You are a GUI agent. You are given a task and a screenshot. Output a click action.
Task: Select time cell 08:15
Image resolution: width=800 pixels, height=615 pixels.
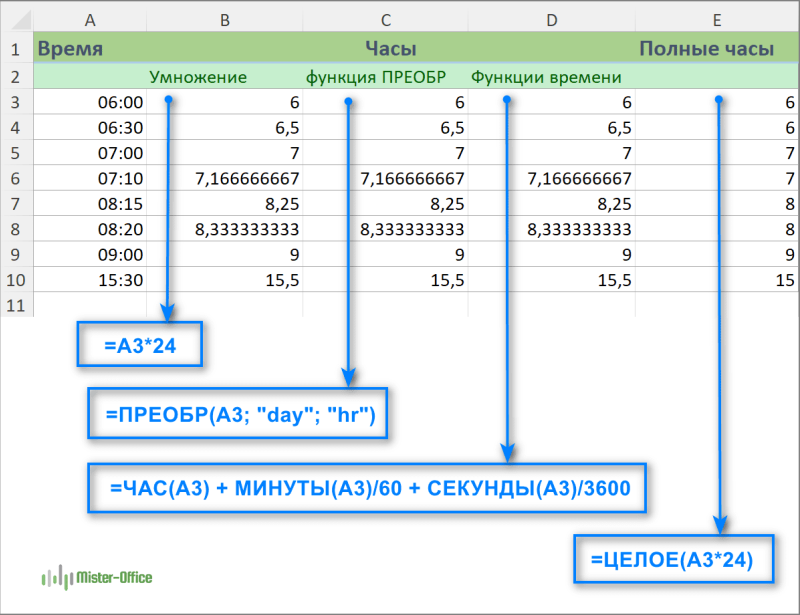pos(90,204)
